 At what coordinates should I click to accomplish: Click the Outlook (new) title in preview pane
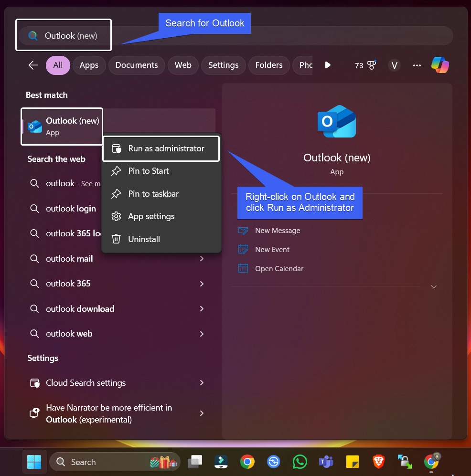[337, 158]
